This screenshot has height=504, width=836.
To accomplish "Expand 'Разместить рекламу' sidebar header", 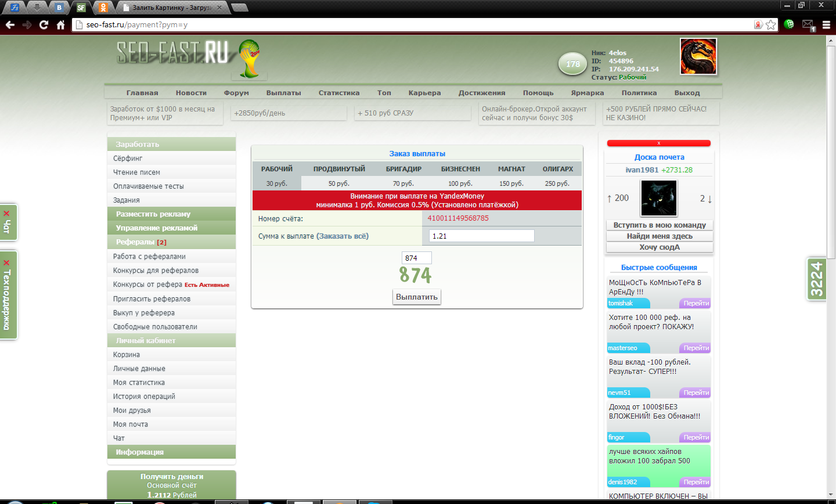I will (171, 214).
